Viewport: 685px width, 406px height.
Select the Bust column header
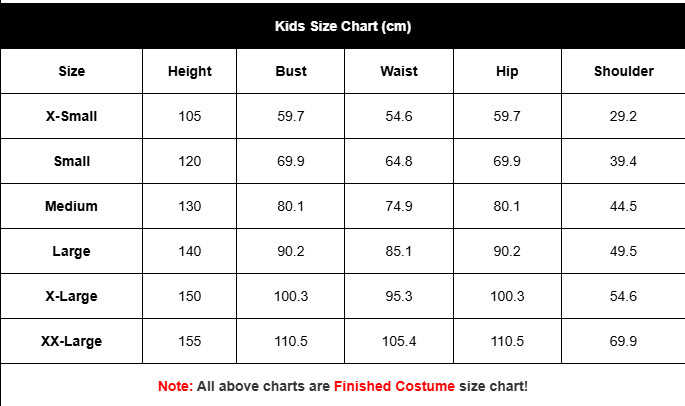[x=291, y=71]
